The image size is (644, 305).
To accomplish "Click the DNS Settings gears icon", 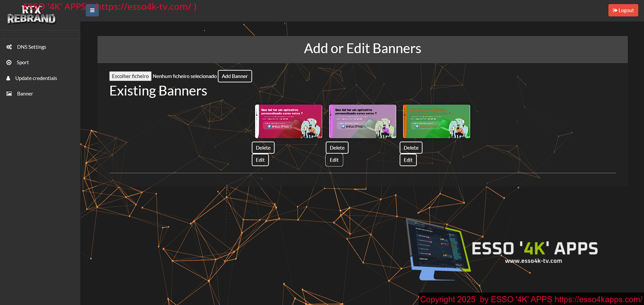I will coord(9,47).
